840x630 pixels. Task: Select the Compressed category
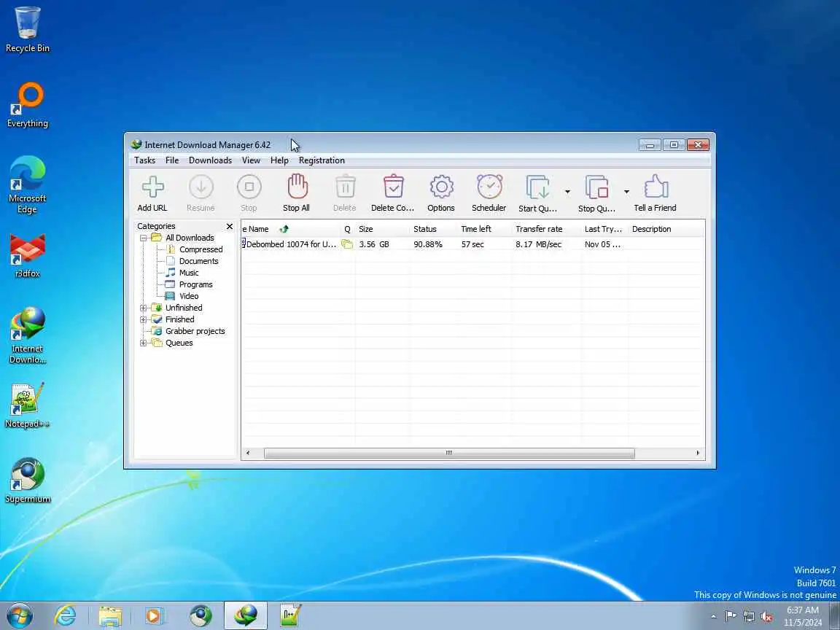pyautogui.click(x=201, y=249)
